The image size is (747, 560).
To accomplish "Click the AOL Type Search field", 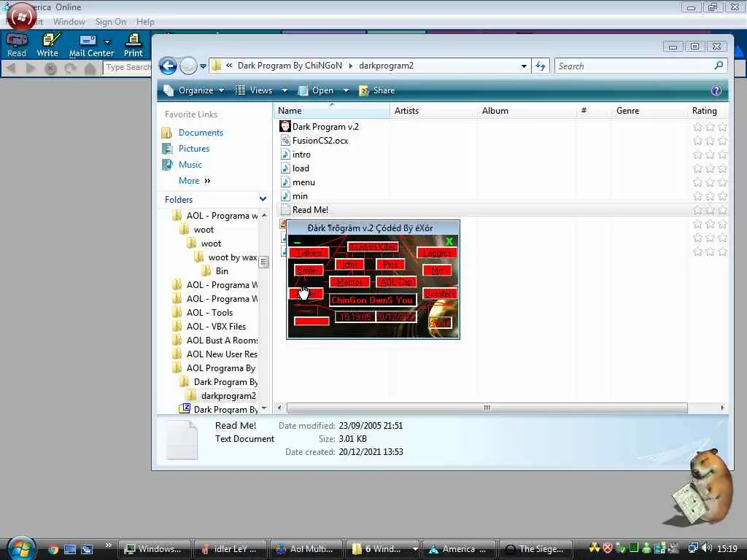I will [x=127, y=68].
